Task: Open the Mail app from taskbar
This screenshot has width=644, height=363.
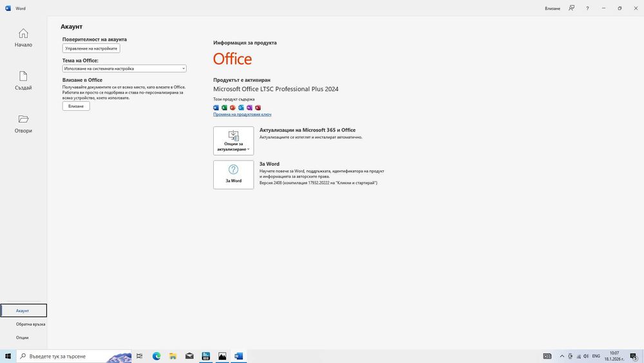Action: (x=189, y=356)
